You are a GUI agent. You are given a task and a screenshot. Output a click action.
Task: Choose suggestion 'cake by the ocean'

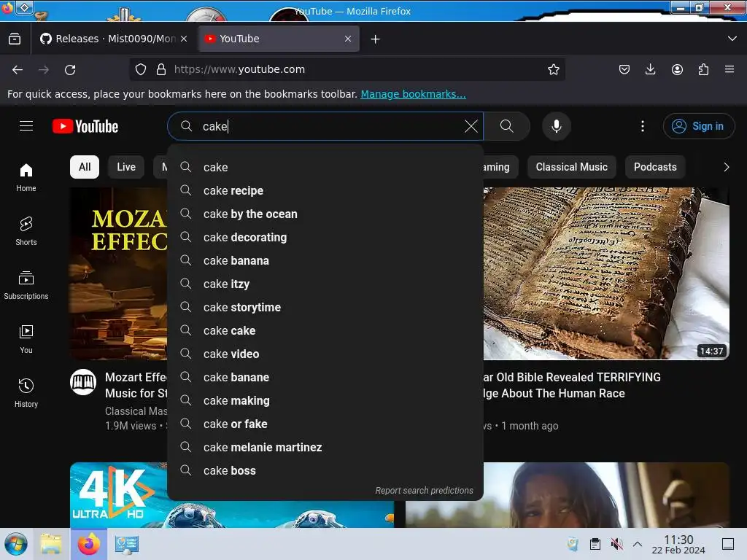click(325, 214)
